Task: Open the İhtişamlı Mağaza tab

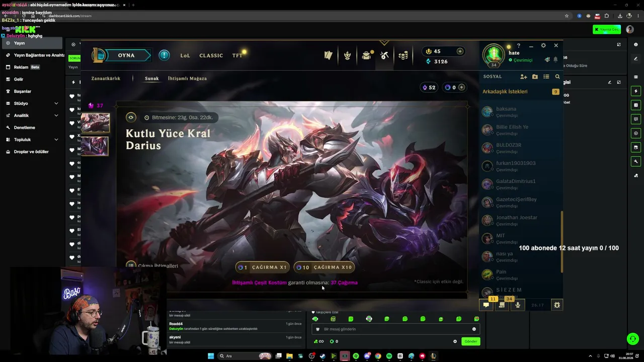Action: pos(187,78)
